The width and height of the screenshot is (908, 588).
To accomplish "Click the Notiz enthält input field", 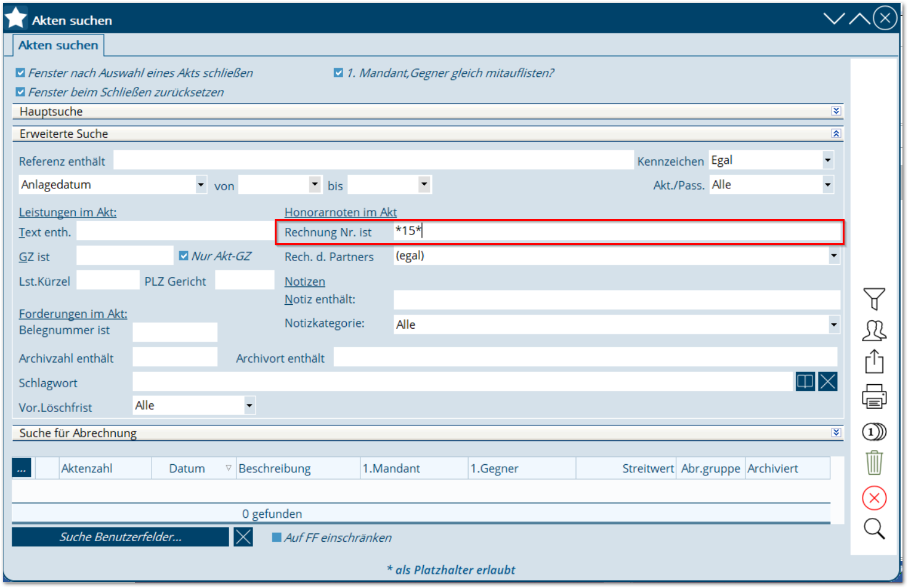I will tap(617, 300).
